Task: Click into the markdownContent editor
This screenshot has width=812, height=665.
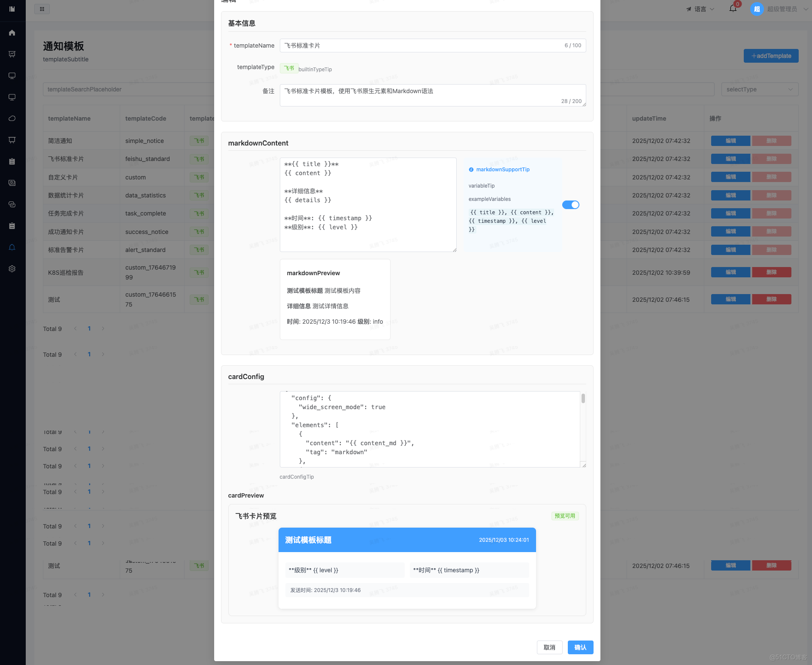Action: pyautogui.click(x=368, y=205)
